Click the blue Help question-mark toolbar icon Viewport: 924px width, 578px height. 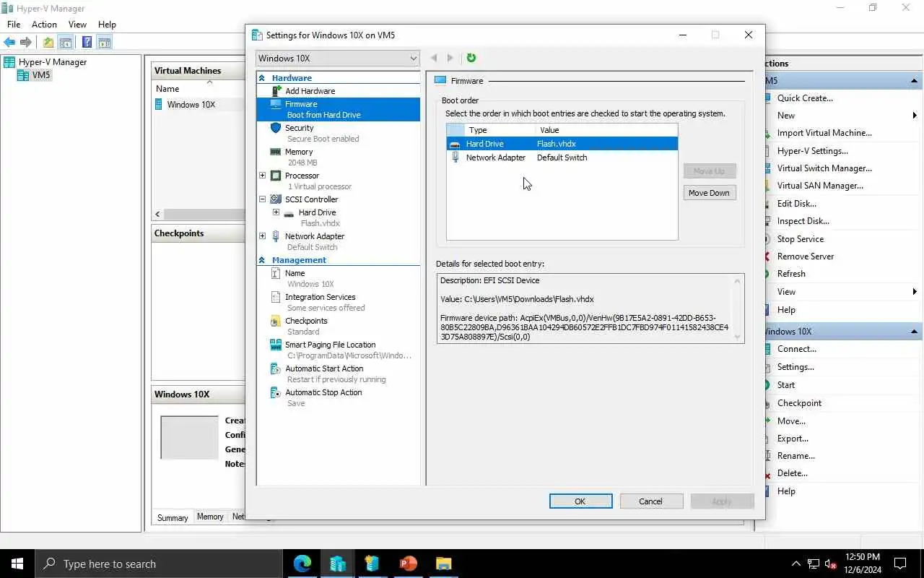tap(87, 43)
